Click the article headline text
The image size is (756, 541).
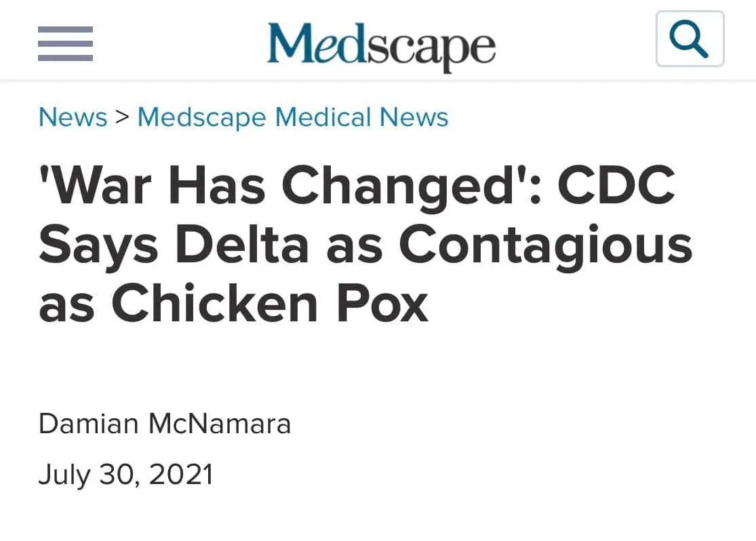click(x=366, y=244)
